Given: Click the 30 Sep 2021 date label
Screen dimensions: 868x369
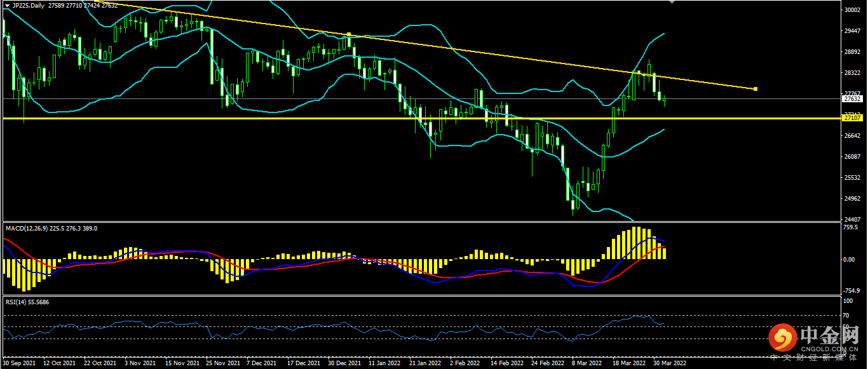Looking at the screenshot, I should click(x=20, y=364).
